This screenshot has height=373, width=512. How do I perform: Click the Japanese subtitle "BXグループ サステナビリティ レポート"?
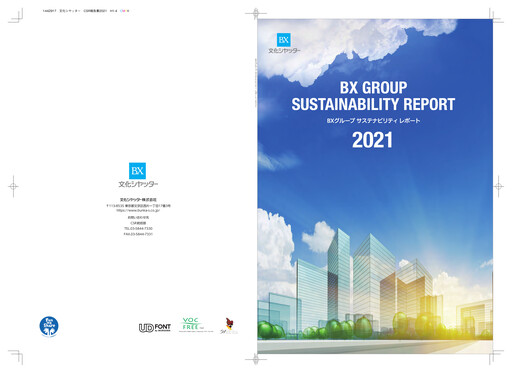(x=373, y=121)
